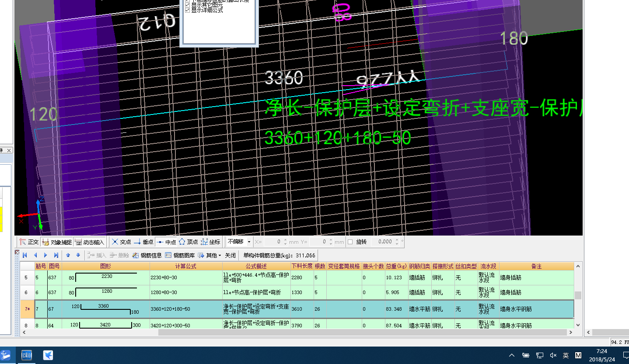Click the rotation angle 0.000 field
The height and width of the screenshot is (364, 629).
386,242
